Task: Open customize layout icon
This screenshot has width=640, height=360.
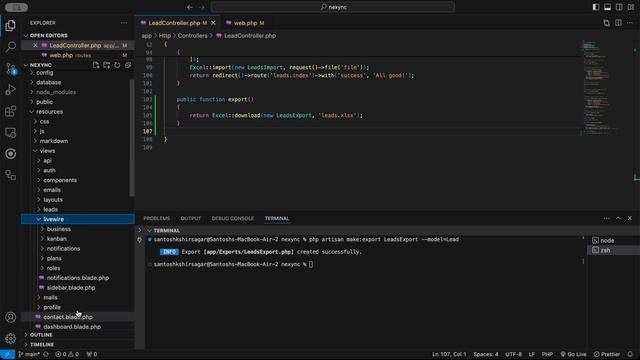Action: pos(631,7)
